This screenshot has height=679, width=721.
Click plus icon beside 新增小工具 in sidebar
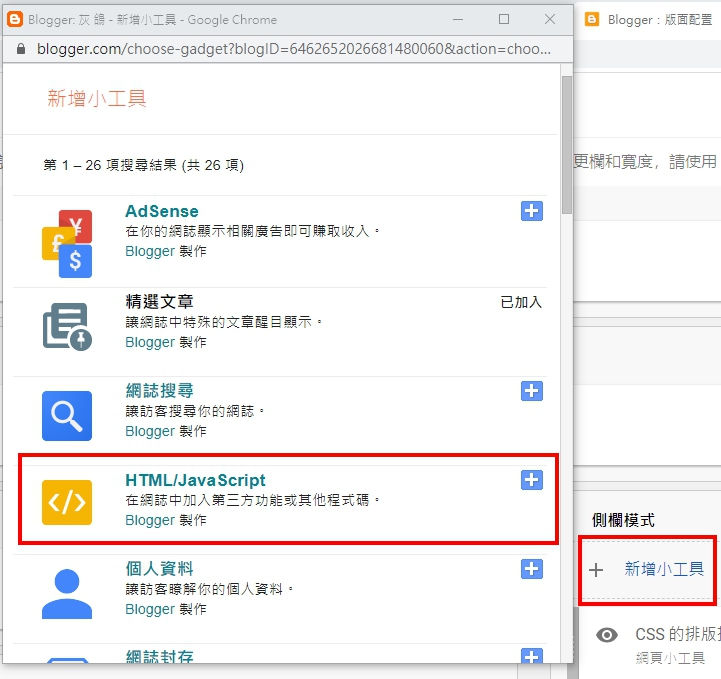pos(596,570)
